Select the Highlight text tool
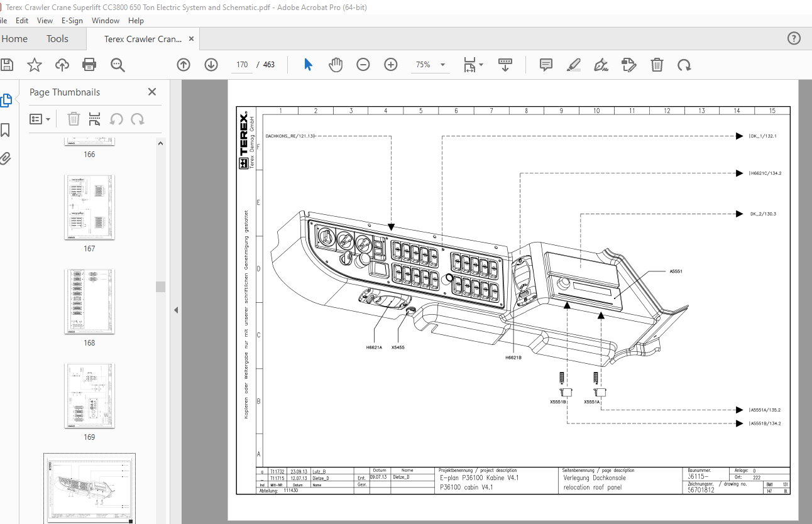The width and height of the screenshot is (812, 524). 573,65
